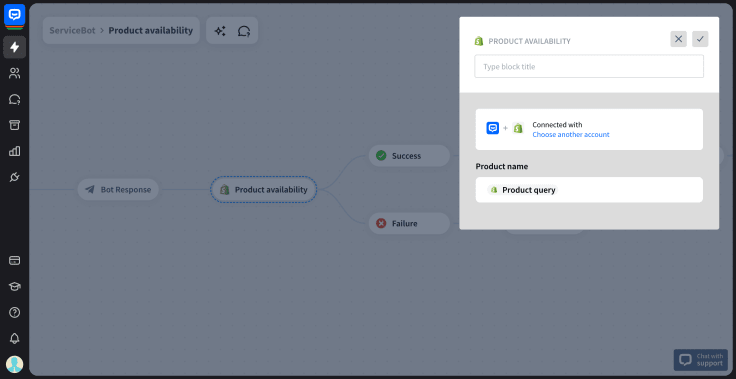This screenshot has width=736, height=379.
Task: Open the user avatar profile
Action: pos(15,364)
